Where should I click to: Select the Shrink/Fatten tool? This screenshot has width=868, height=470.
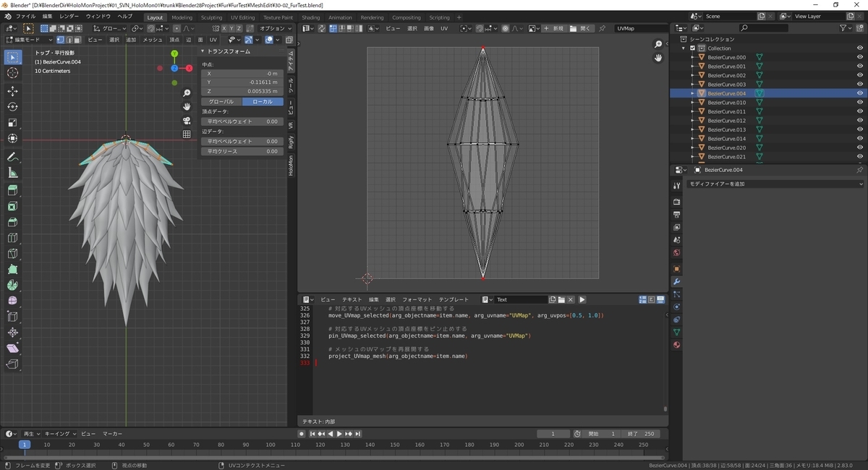12,333
